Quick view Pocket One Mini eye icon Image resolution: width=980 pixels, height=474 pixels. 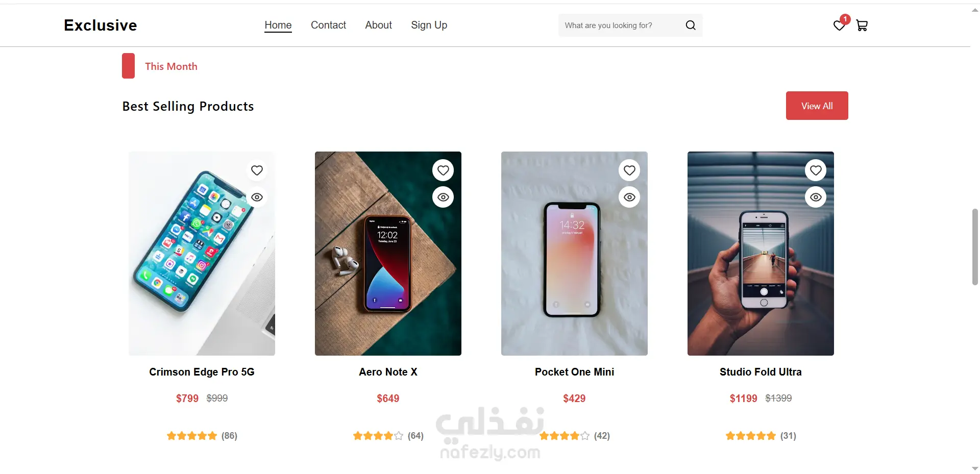click(629, 197)
